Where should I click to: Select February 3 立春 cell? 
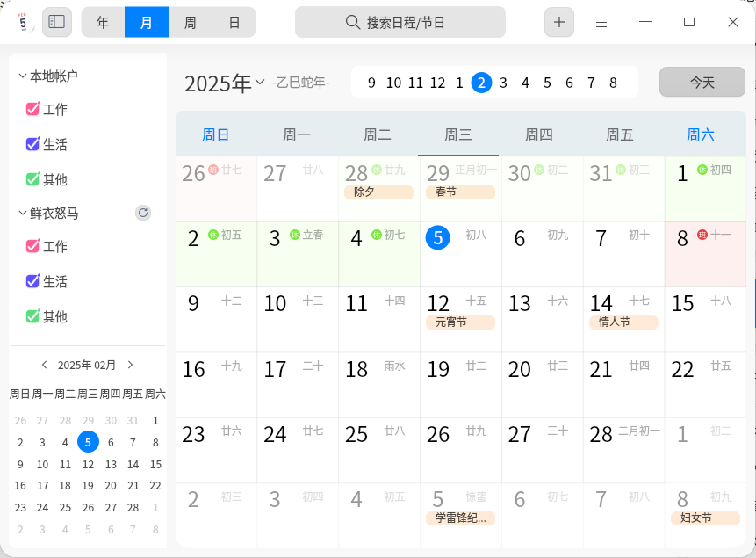click(x=298, y=254)
